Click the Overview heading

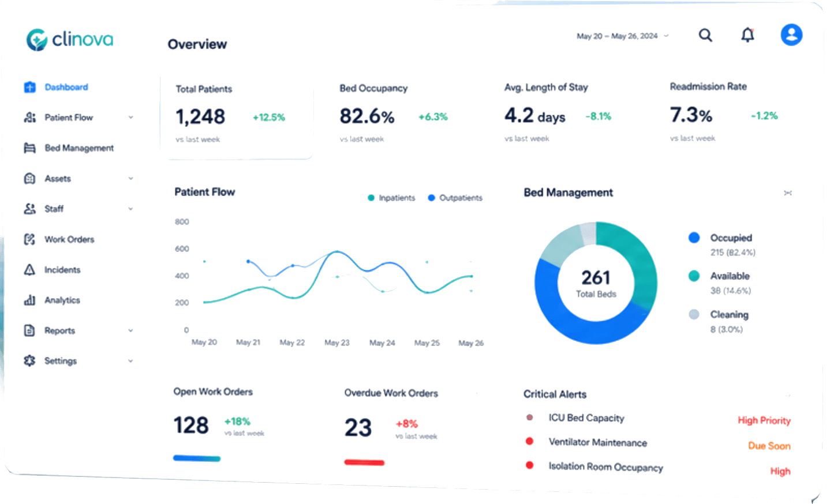[197, 44]
